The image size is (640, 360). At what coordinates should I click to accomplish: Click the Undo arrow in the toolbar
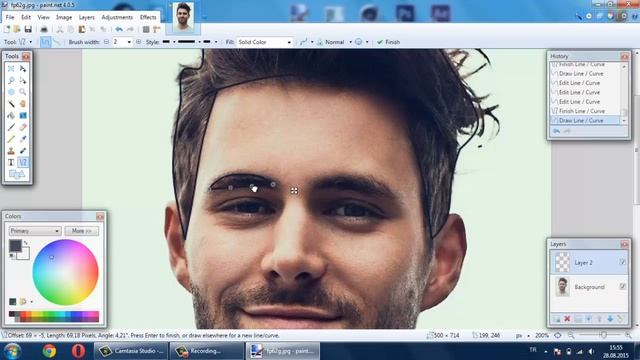coord(119,29)
